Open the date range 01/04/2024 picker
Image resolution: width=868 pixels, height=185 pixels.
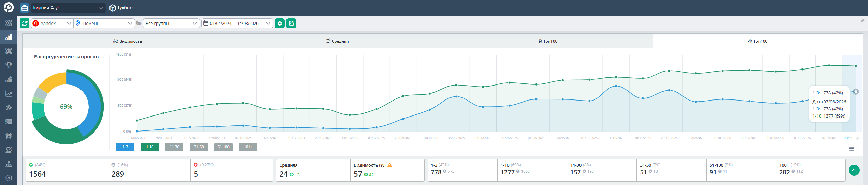[237, 23]
